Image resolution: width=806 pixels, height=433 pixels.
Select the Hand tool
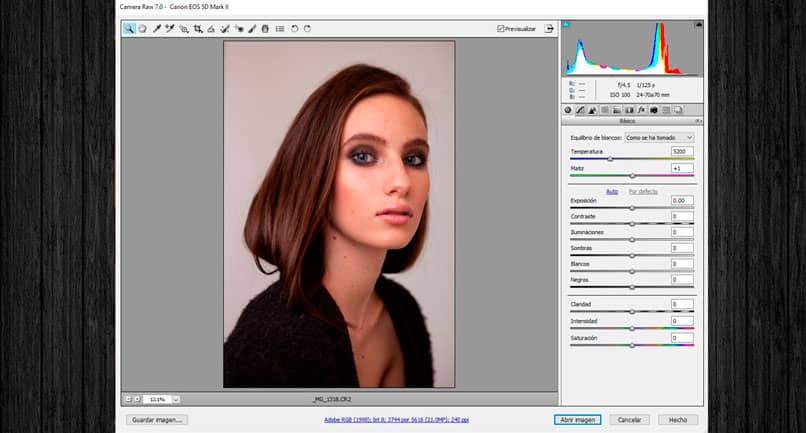(143, 29)
